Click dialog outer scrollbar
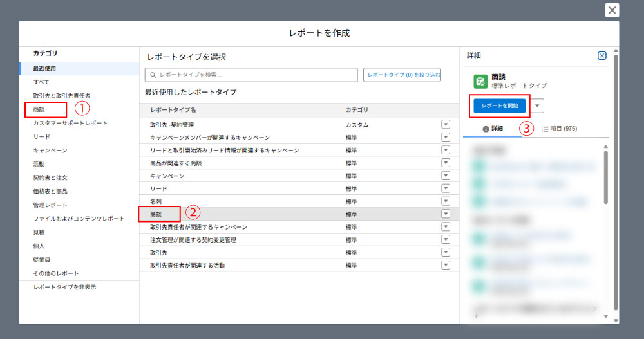The width and height of the screenshot is (644, 339). (616, 181)
